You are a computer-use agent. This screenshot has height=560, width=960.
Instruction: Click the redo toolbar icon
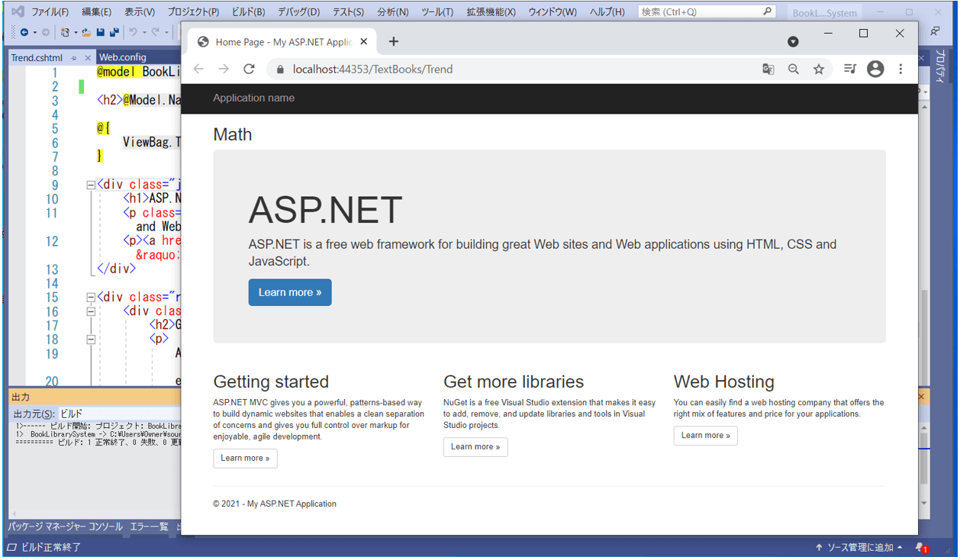[x=155, y=32]
